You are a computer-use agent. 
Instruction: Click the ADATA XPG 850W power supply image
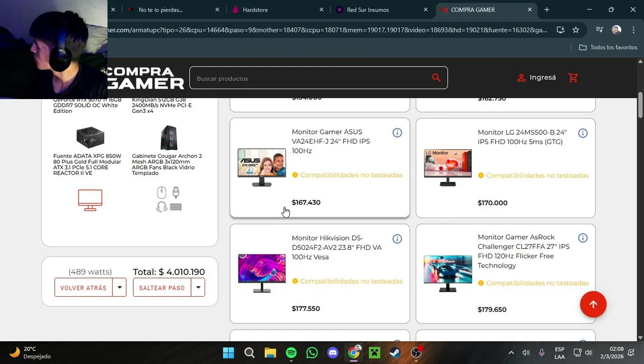point(90,138)
